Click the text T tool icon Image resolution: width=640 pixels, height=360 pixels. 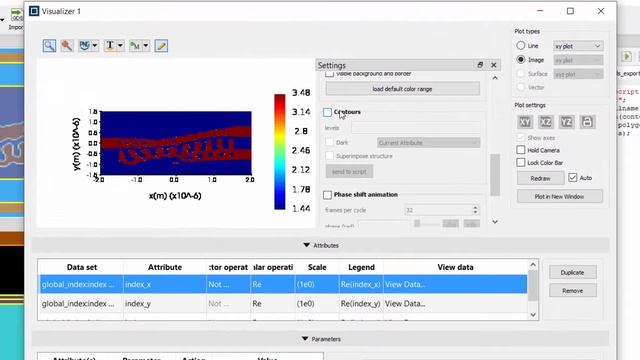pos(110,46)
